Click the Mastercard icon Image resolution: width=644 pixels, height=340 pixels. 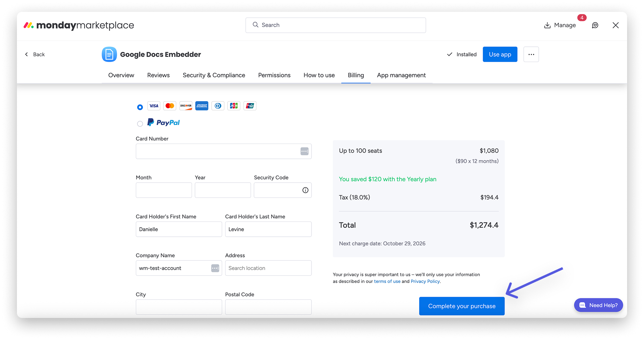pos(170,106)
